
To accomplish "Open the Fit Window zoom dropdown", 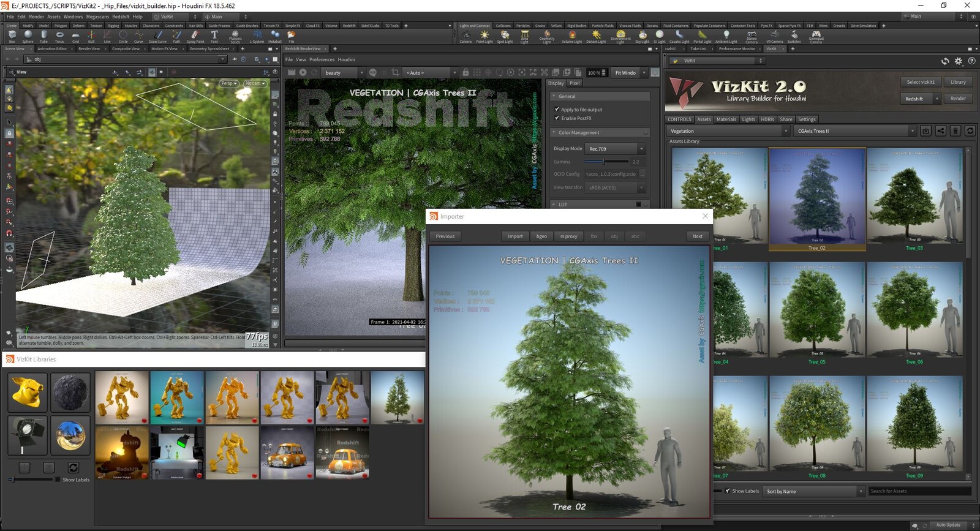I will pyautogui.click(x=629, y=72).
